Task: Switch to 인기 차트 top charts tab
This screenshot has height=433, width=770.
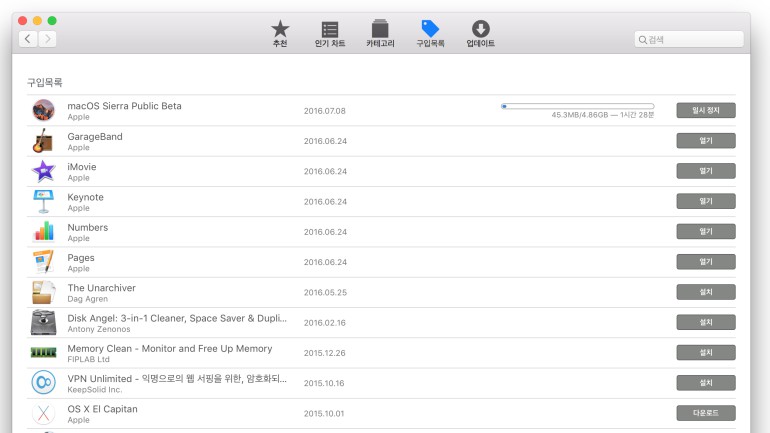Action: [x=330, y=34]
